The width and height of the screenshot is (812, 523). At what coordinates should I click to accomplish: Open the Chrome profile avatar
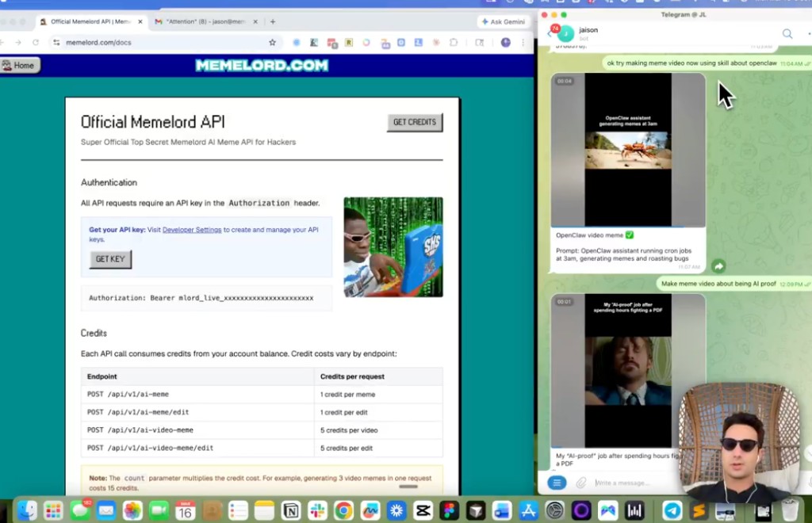pyautogui.click(x=505, y=42)
